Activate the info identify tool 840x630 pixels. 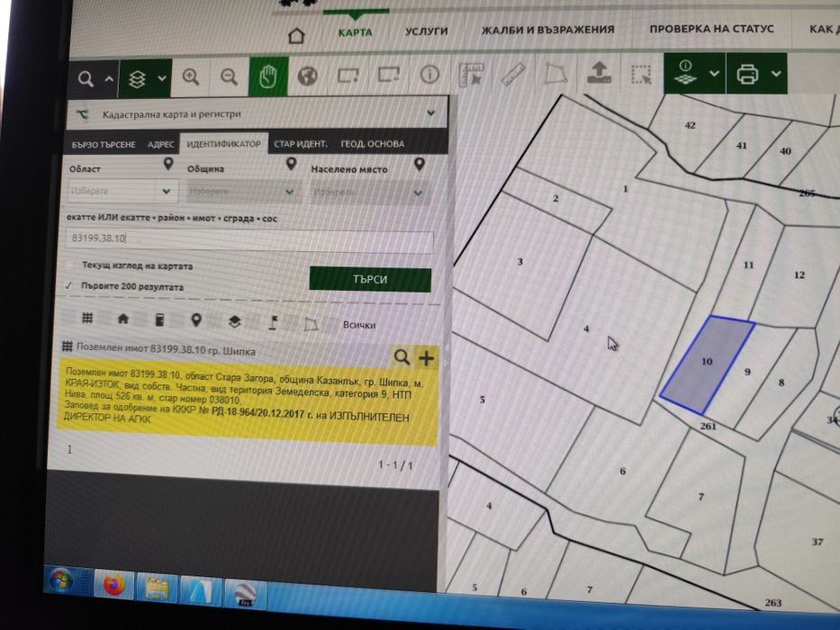tap(429, 74)
